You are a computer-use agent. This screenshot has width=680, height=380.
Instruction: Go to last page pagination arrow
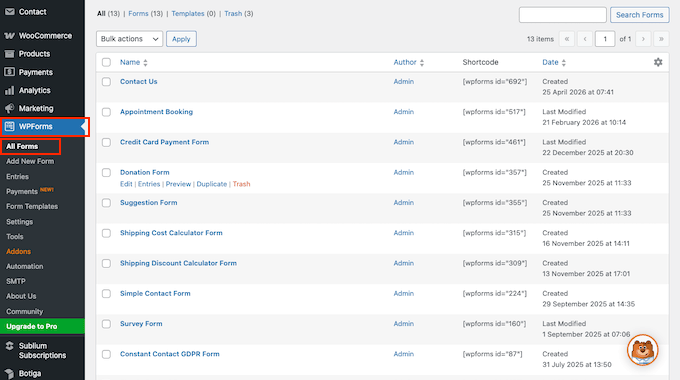pyautogui.click(x=661, y=39)
